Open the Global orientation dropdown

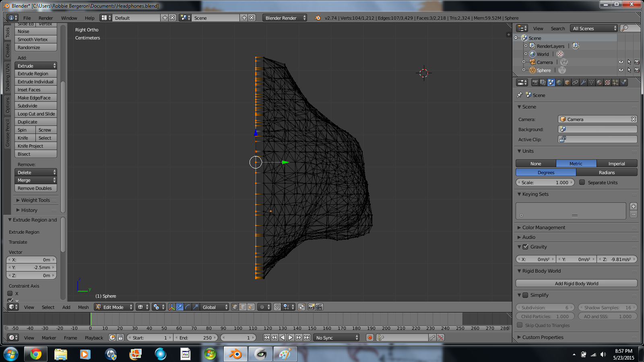click(215, 307)
